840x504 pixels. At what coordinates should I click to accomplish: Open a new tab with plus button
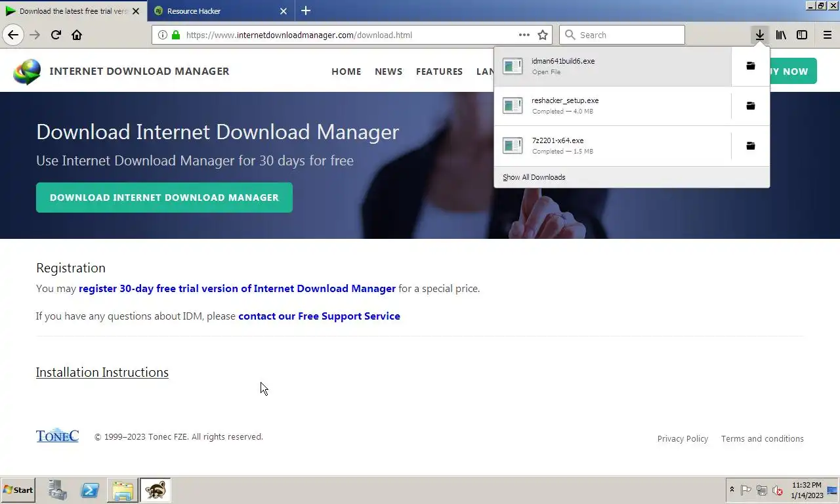306,10
